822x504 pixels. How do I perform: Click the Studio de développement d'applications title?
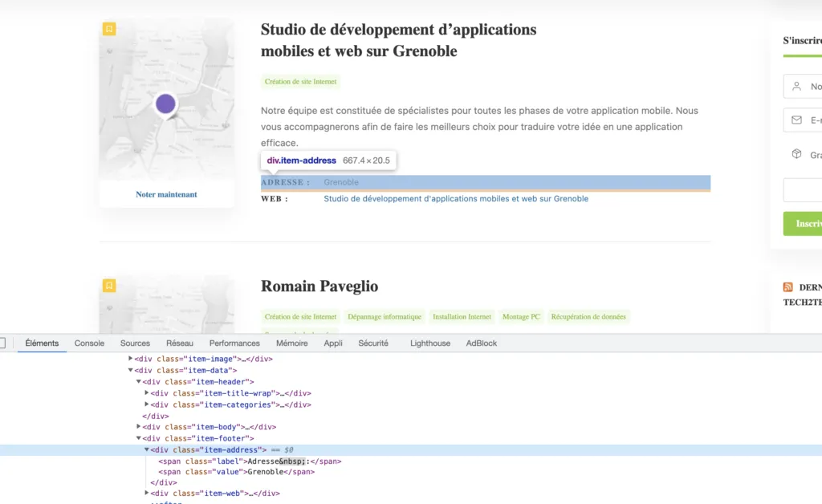point(398,40)
